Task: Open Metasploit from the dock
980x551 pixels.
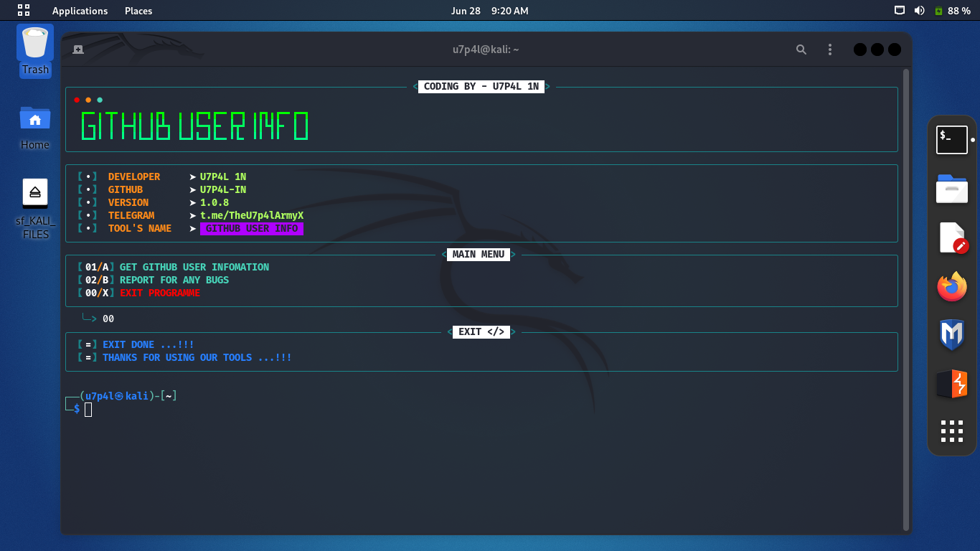Action: tap(952, 335)
